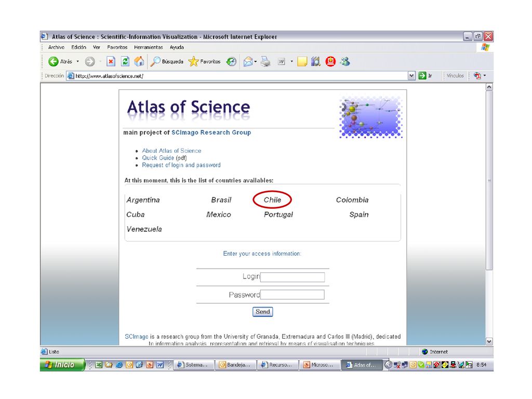Show hidden tray icons chevron
The width and height of the screenshot is (532, 399).
389,365
